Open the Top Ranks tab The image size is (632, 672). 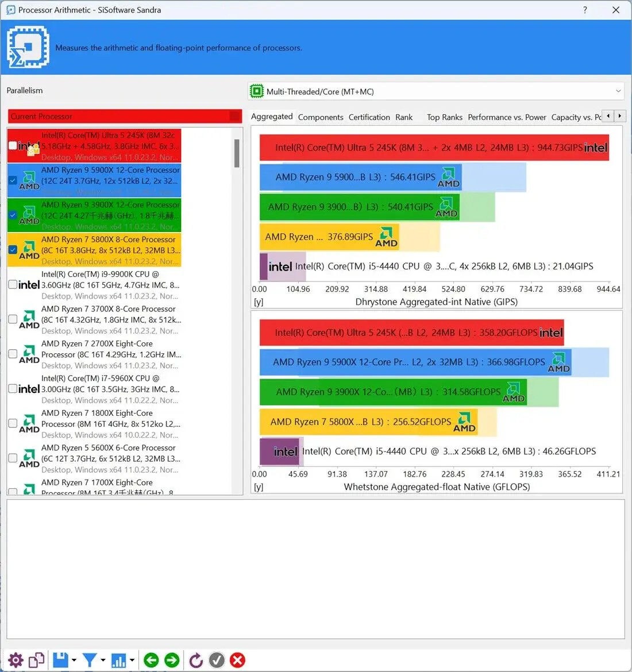tap(444, 117)
